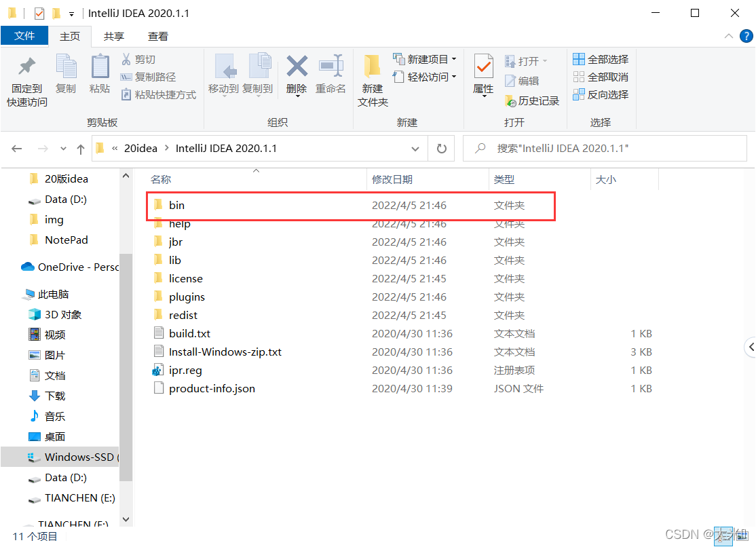Click the red Delete X icon
This screenshot has width=756, height=547.
[x=297, y=66]
